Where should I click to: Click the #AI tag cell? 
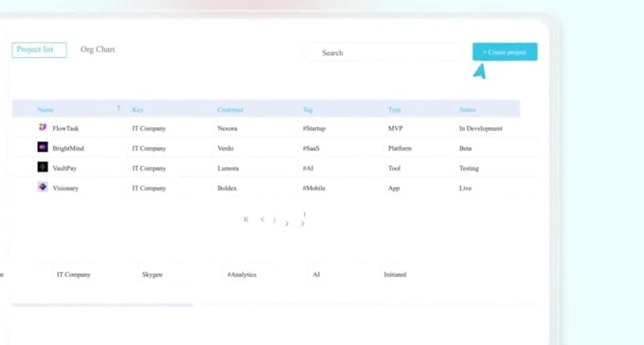tap(308, 168)
